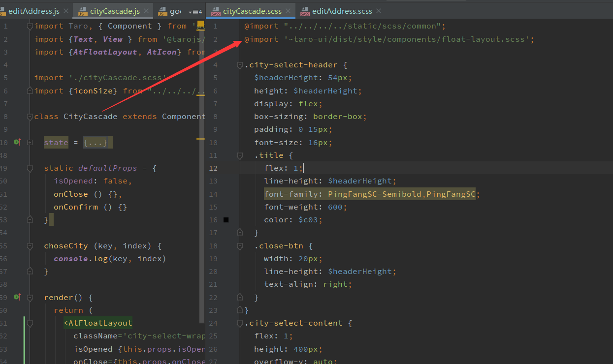This screenshot has width=613, height=364.
Task: Click line number 12 in scss gutter
Action: pyautogui.click(x=213, y=168)
